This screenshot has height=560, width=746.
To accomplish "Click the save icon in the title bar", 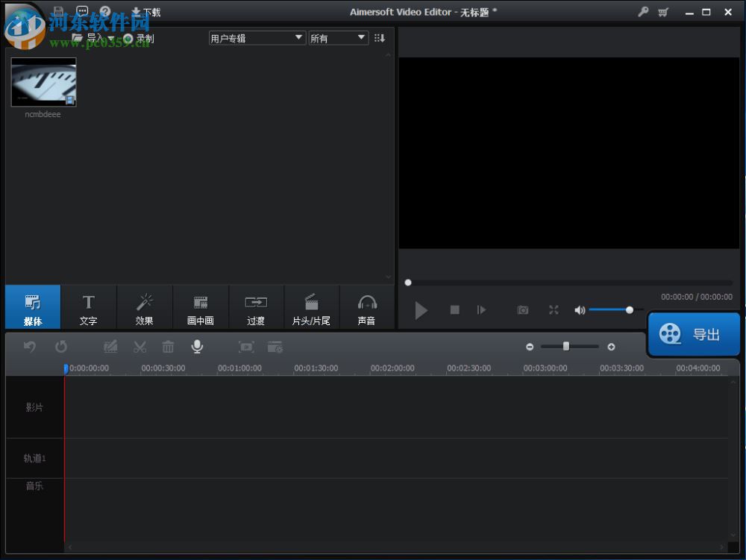I will 57,11.
